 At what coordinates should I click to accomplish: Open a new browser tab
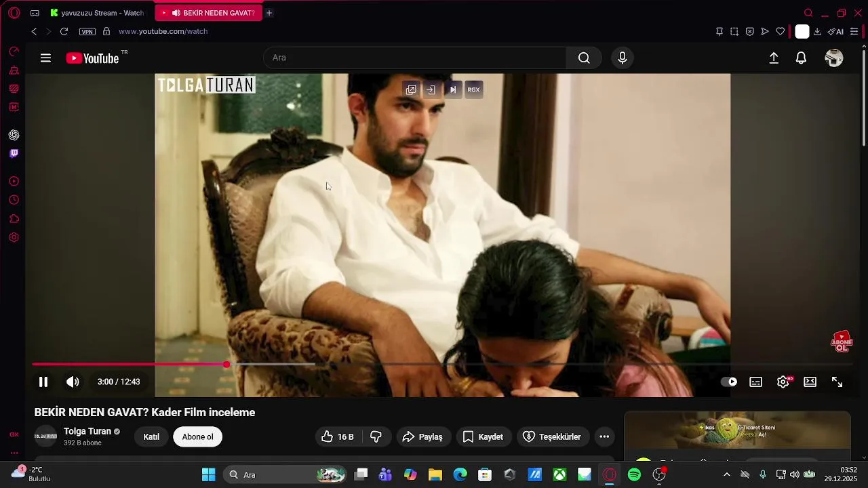[x=269, y=13]
